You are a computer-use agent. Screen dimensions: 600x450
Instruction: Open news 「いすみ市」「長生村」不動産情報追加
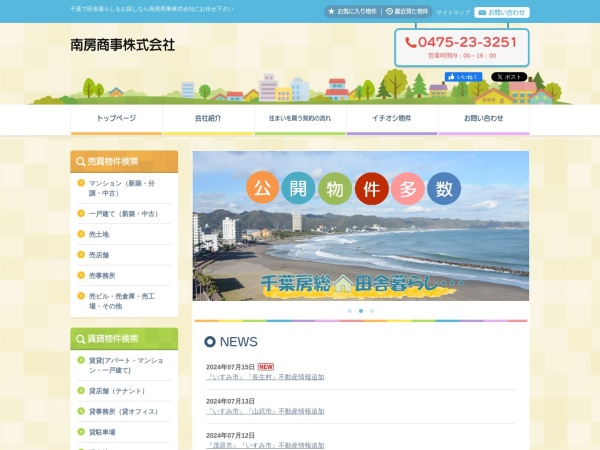coord(265,377)
